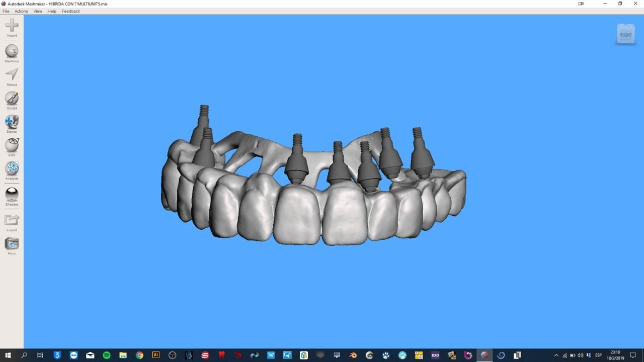Click the Dropbox tray icon
This screenshot has width=644, height=362.
[x=589, y=355]
